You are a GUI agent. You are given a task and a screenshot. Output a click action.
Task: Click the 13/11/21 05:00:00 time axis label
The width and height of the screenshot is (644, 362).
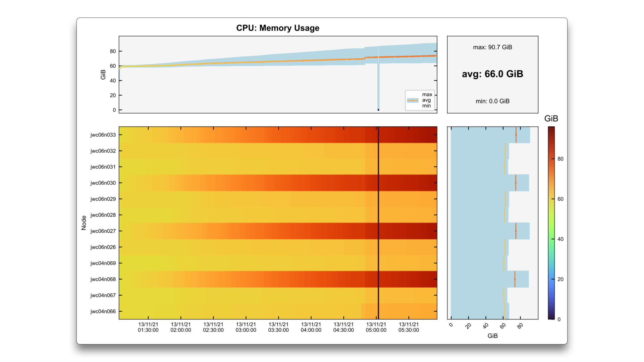tap(376, 327)
